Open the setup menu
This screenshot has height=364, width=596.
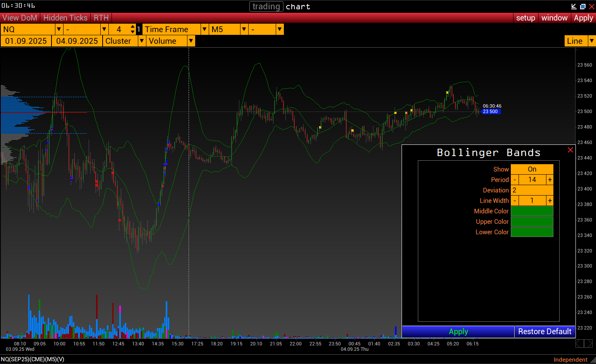(x=526, y=18)
